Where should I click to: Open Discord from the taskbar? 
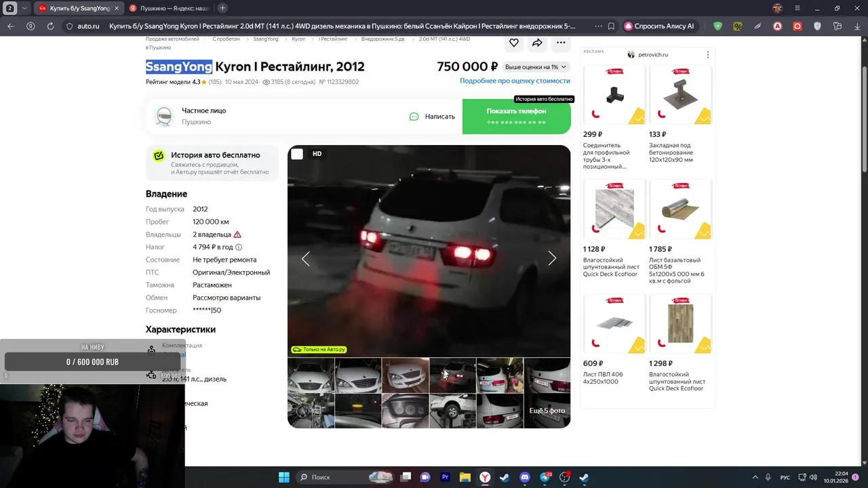(524, 477)
